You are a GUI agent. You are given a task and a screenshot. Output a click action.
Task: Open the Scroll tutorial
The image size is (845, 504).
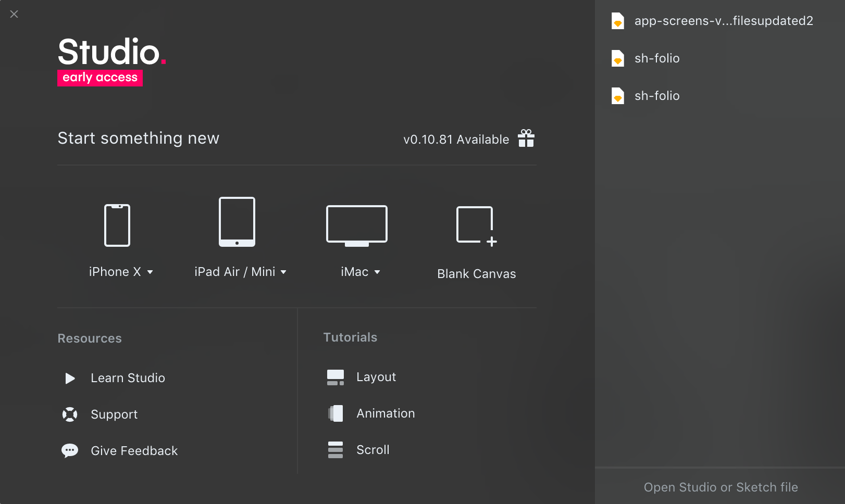pos(373,450)
